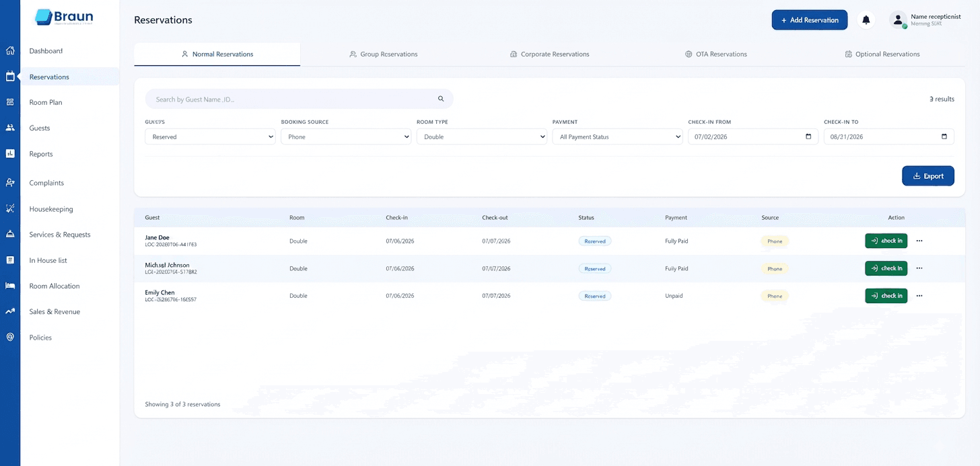Click the Payment column header
Image resolution: width=980 pixels, height=466 pixels.
[x=676, y=218]
